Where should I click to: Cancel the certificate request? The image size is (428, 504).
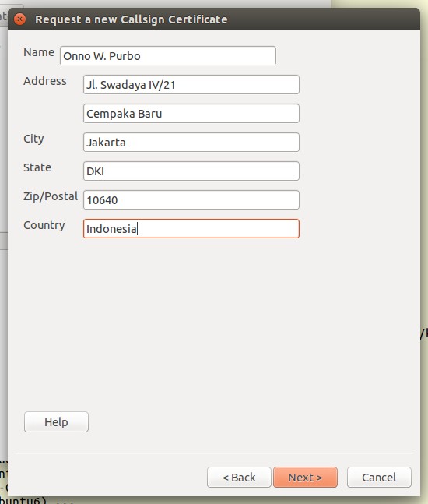pyautogui.click(x=379, y=478)
